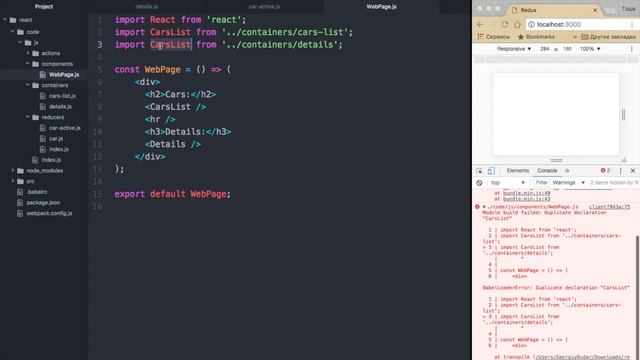This screenshot has height=360, width=640.
Task: Click the Гоша profile button
Action: click(629, 9)
